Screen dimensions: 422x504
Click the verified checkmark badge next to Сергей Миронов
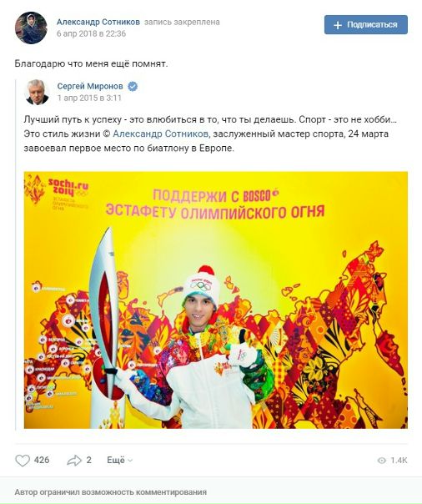[133, 87]
